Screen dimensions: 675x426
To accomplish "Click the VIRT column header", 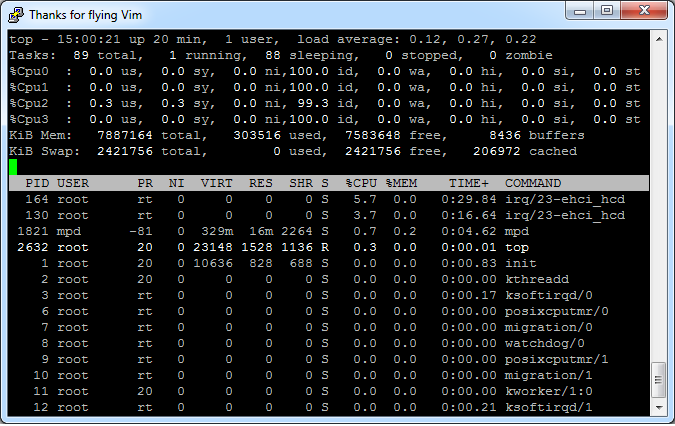I will [x=217, y=183].
